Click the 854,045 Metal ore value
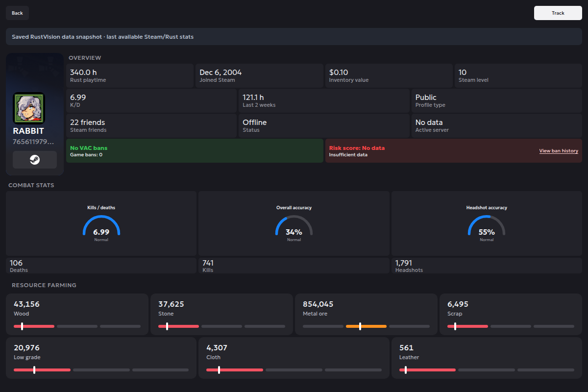 [x=318, y=304]
